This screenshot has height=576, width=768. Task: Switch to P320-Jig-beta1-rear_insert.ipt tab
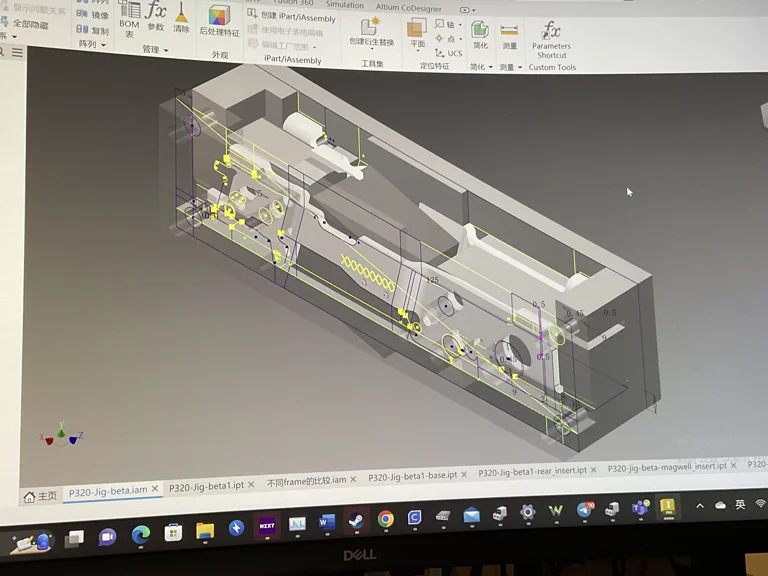click(532, 471)
